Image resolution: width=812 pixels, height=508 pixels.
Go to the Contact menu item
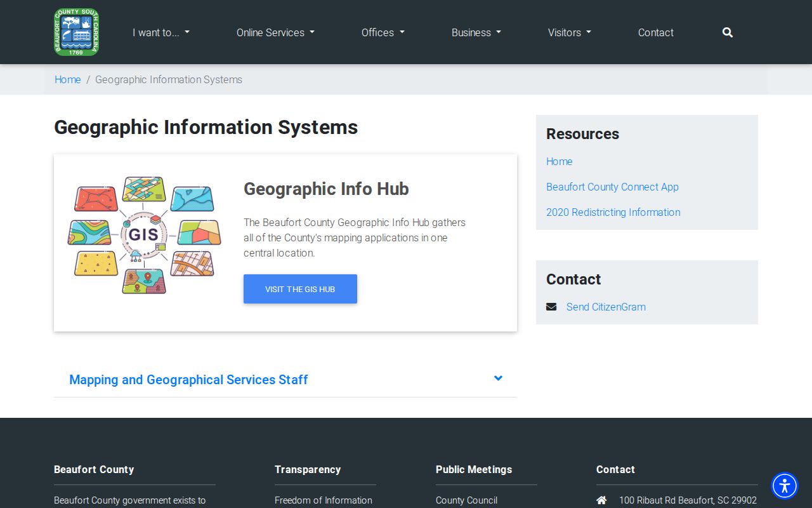tap(656, 32)
